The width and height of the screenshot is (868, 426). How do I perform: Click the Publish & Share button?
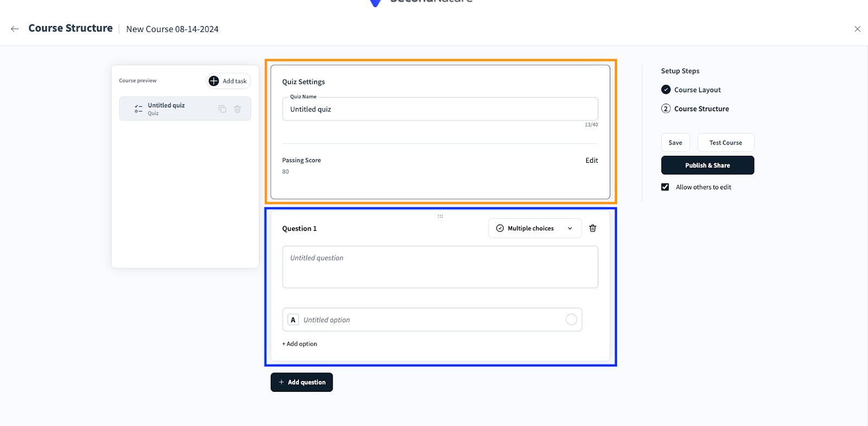[x=707, y=166]
